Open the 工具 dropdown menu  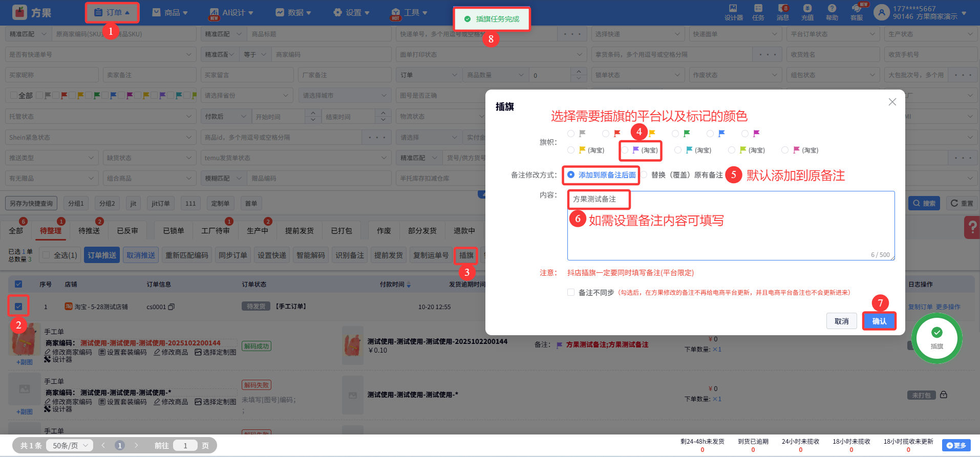pos(409,12)
